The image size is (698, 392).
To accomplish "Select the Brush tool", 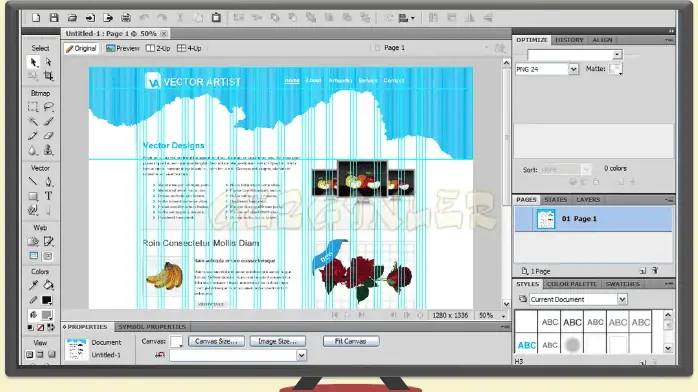I will (49, 121).
